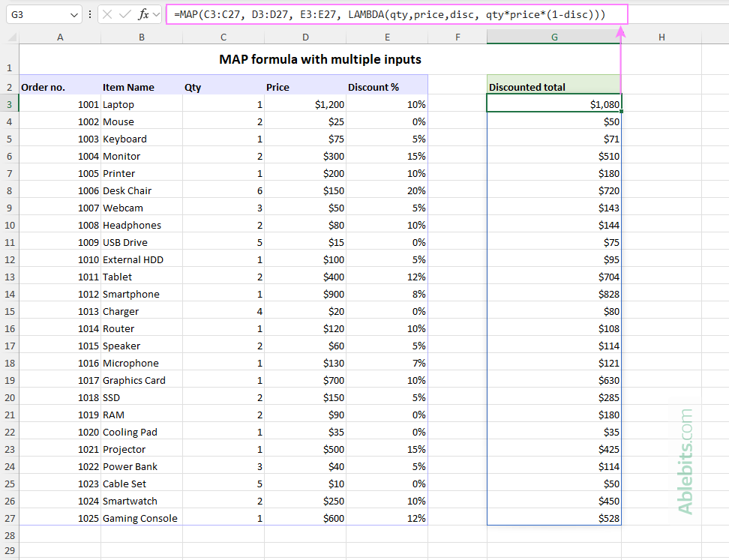
Task: Open the Name Box dropdown showing G3
Action: coord(73,14)
